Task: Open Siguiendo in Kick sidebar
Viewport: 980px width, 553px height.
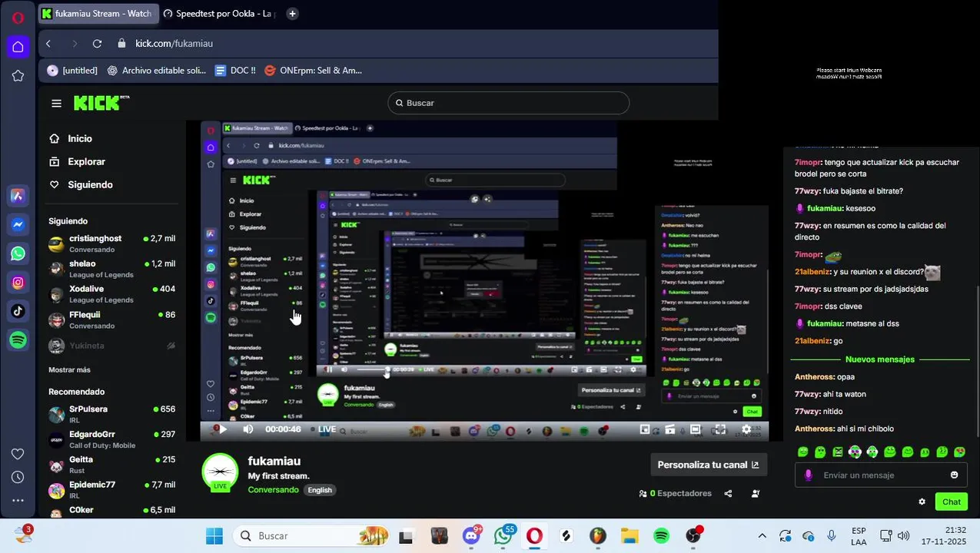Action: click(x=81, y=185)
